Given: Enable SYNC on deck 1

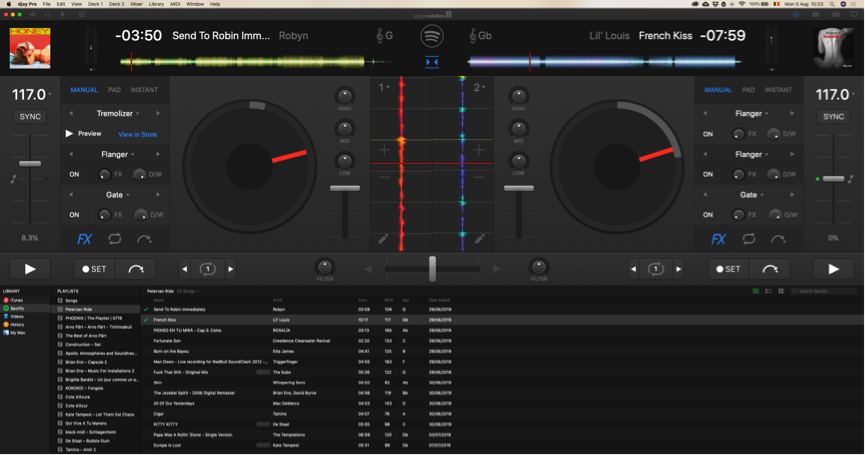Looking at the screenshot, I should (x=30, y=117).
